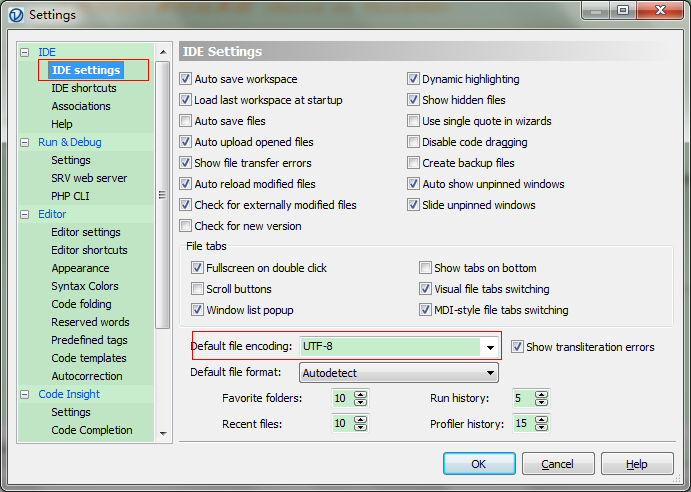Image resolution: width=691 pixels, height=492 pixels.
Task: Enable Auto save files
Action: (186, 121)
